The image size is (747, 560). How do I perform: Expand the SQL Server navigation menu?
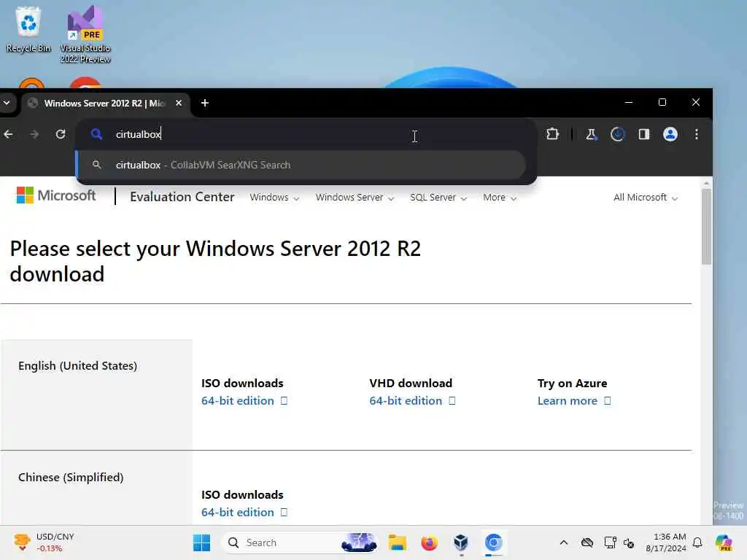click(x=438, y=197)
